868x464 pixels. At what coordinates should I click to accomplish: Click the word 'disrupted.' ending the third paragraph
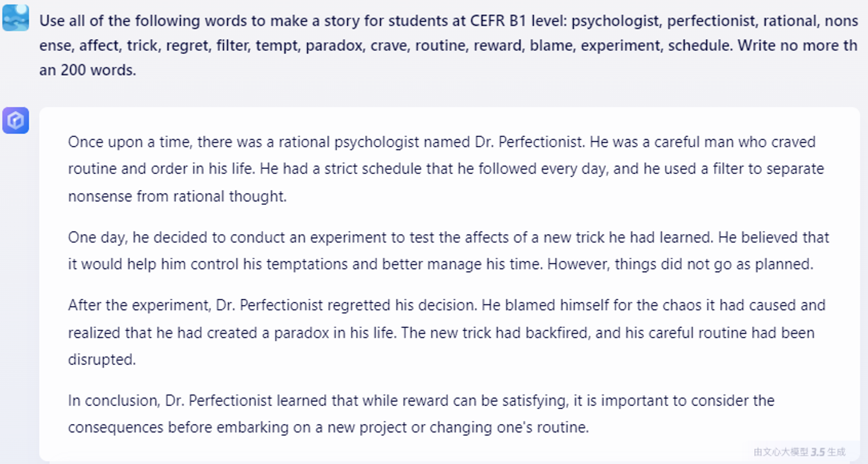(x=102, y=360)
